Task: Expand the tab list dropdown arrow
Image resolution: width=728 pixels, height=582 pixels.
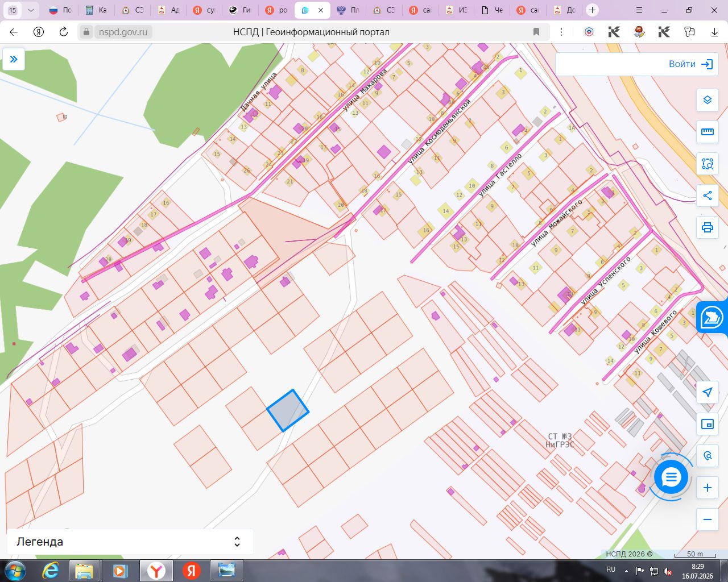Action: tap(31, 10)
